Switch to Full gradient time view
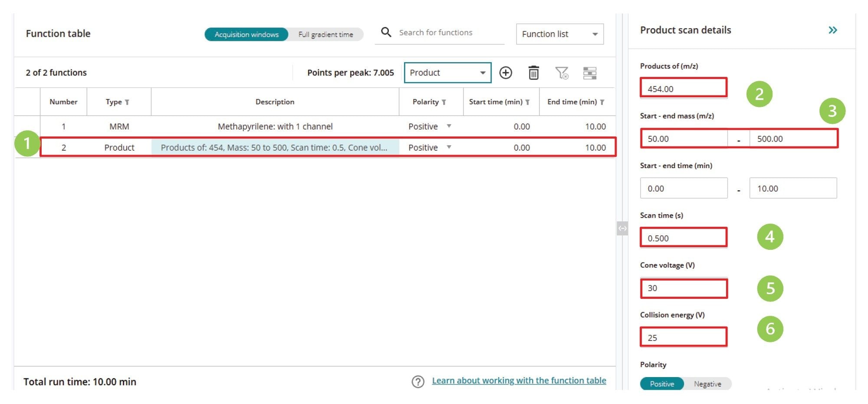 326,34
